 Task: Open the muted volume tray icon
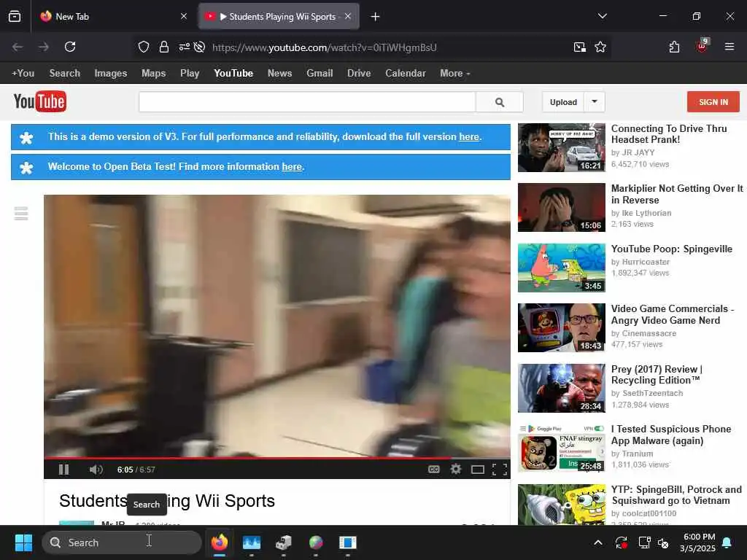663,542
